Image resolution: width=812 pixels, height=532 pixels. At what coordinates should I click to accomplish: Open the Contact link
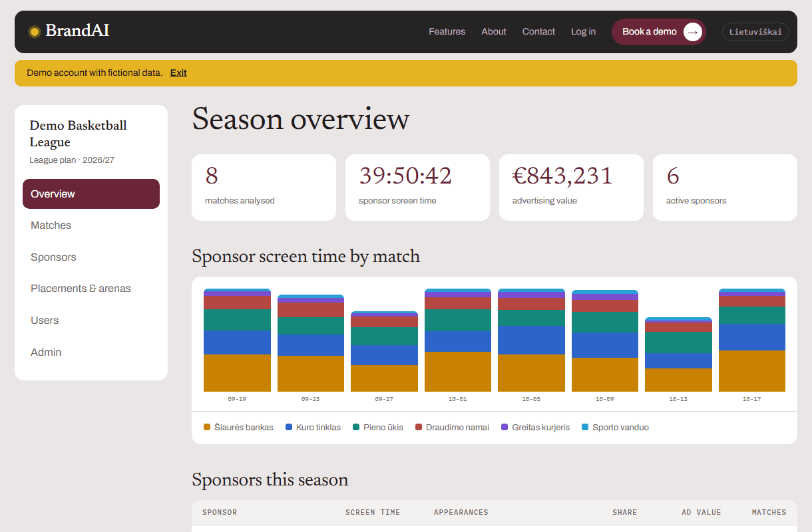coord(538,31)
